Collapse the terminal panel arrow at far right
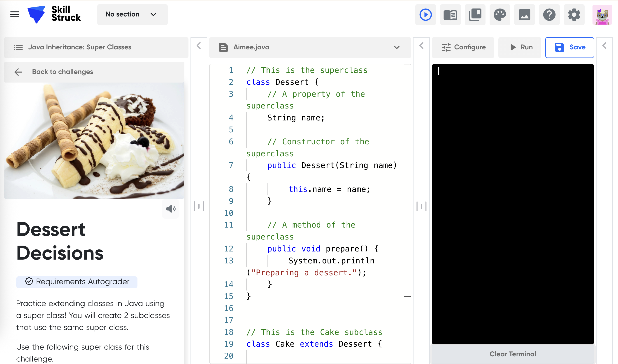 pos(604,46)
